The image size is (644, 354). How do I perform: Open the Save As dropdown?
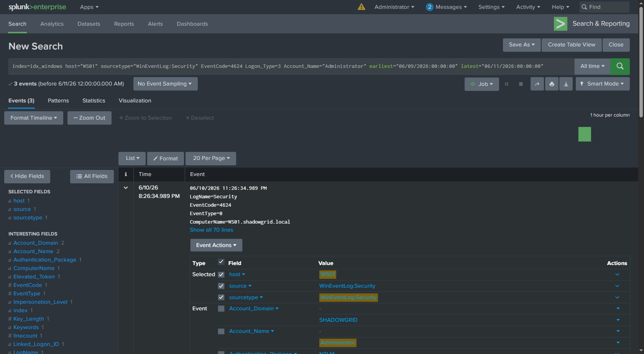tap(522, 45)
